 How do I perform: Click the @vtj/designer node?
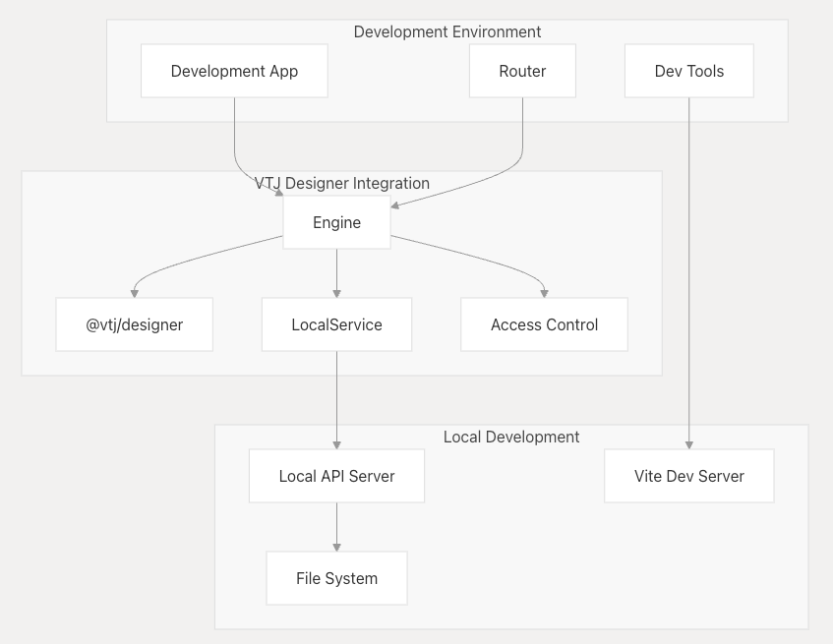pyautogui.click(x=135, y=324)
